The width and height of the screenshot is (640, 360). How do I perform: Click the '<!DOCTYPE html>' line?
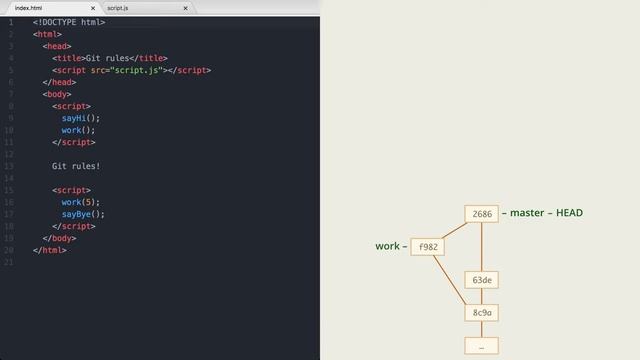pos(69,22)
